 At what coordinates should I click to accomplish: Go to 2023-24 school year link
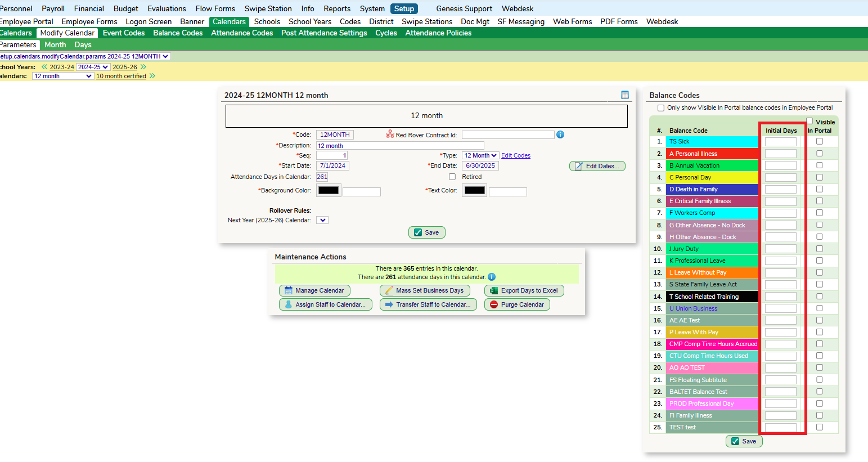pos(62,67)
